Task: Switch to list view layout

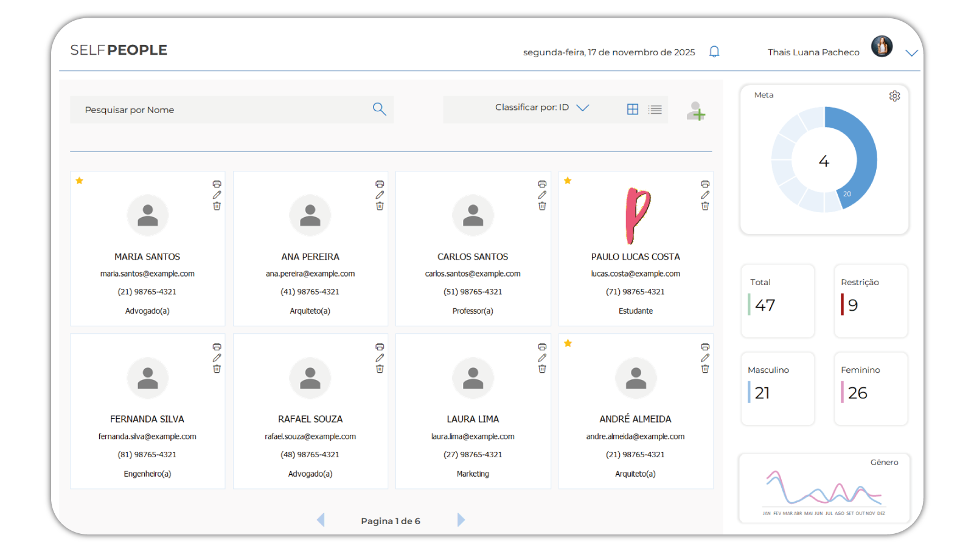Action: [x=655, y=109]
